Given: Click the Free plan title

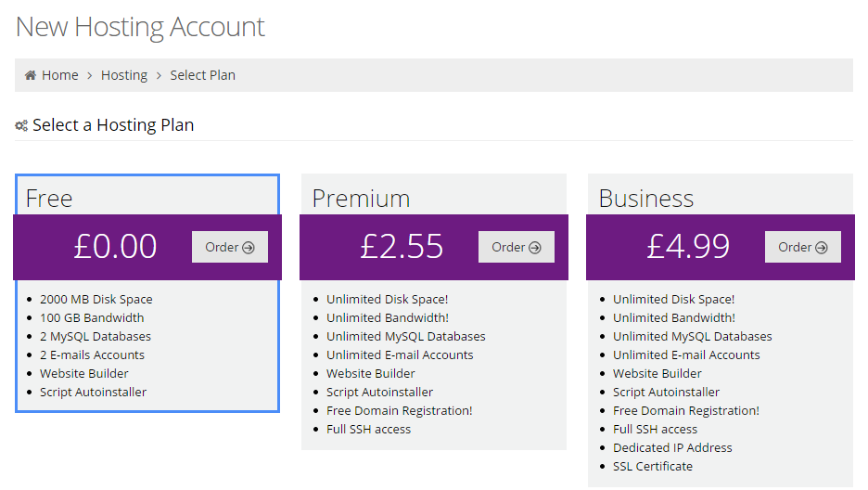Looking at the screenshot, I should tap(49, 199).
